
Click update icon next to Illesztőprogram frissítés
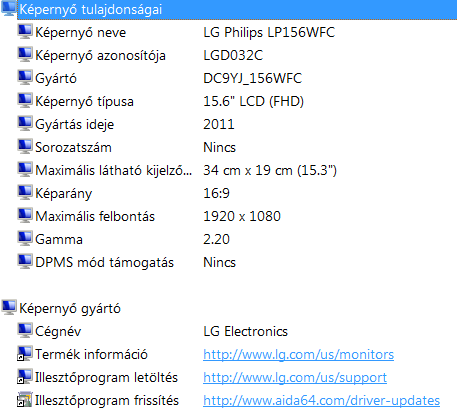25,400
